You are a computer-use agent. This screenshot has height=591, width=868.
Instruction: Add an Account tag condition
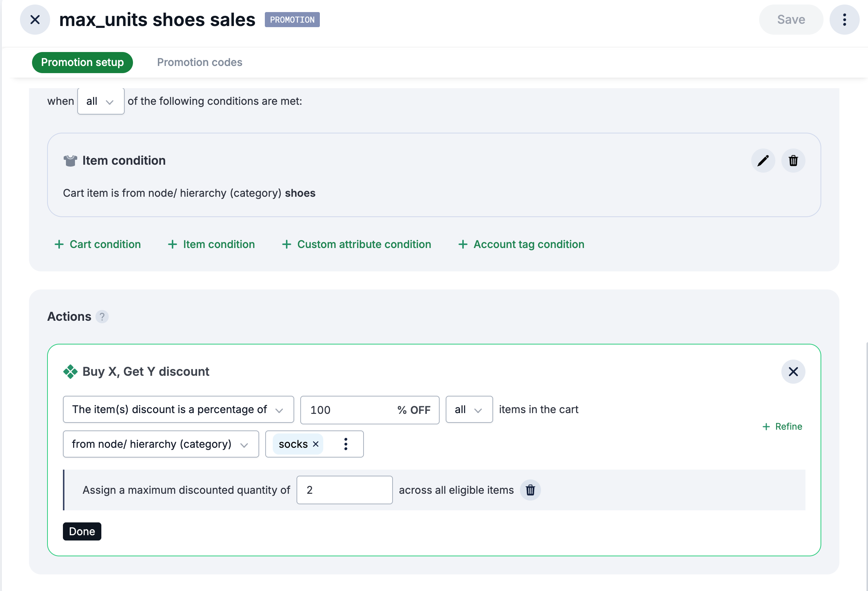[x=521, y=244]
